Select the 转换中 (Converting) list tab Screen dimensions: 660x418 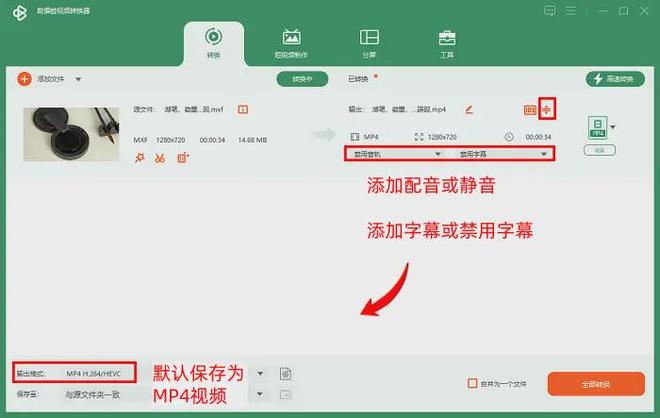tap(302, 79)
